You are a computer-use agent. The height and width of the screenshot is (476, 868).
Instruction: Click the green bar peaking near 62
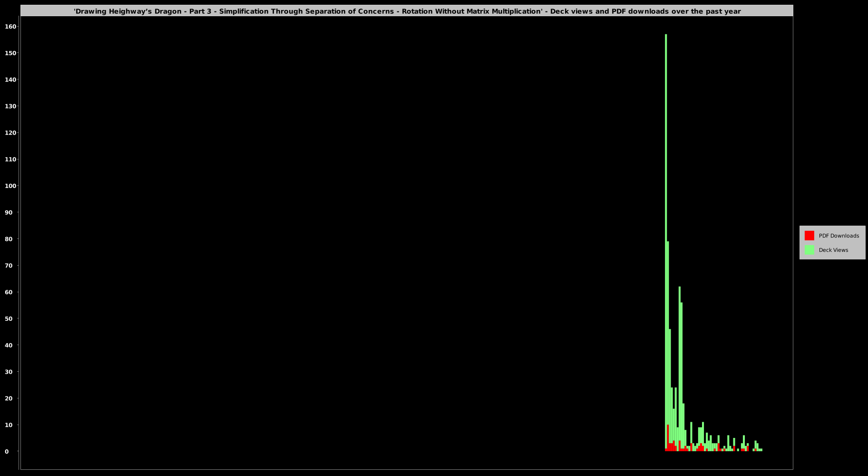pos(679,364)
